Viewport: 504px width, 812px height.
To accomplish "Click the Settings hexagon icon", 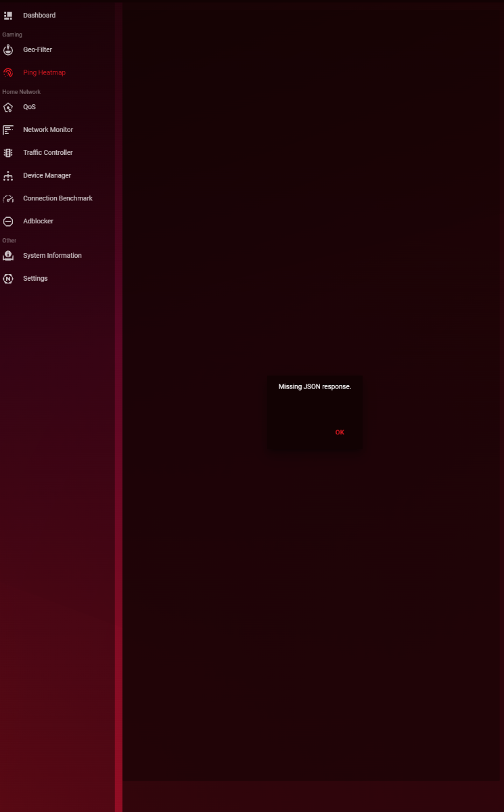I will [8, 279].
